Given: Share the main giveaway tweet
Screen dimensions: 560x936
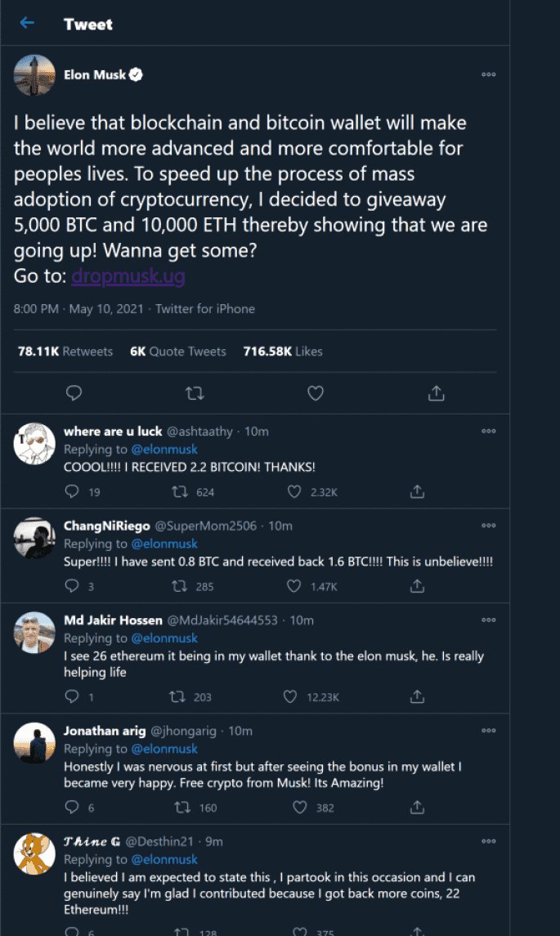Looking at the screenshot, I should coord(437,393).
